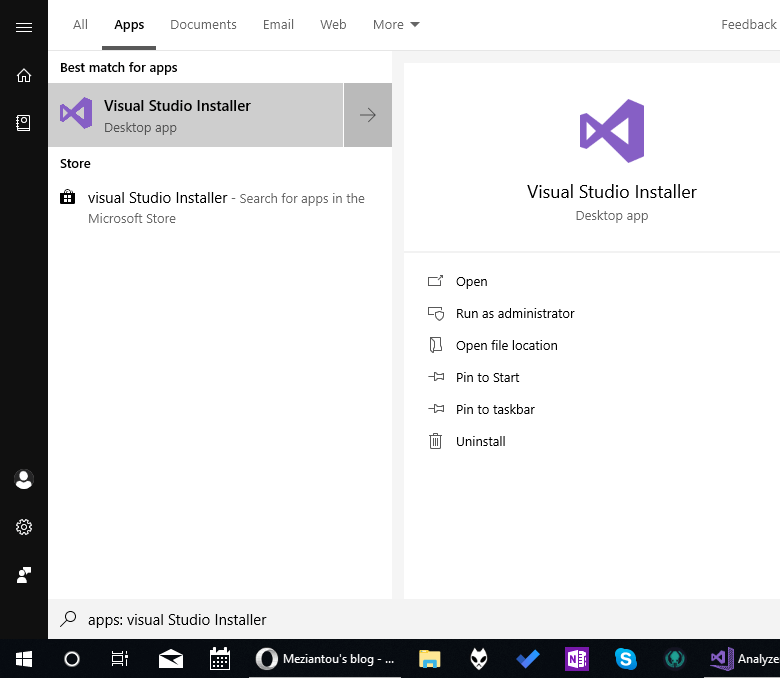
Task: Choose Run as administrator
Action: (x=515, y=313)
